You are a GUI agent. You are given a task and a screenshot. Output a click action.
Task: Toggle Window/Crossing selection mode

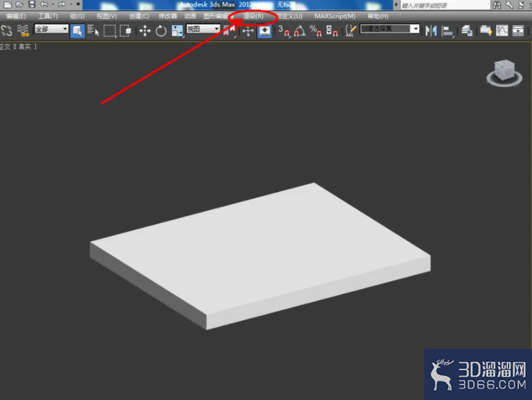click(126, 30)
